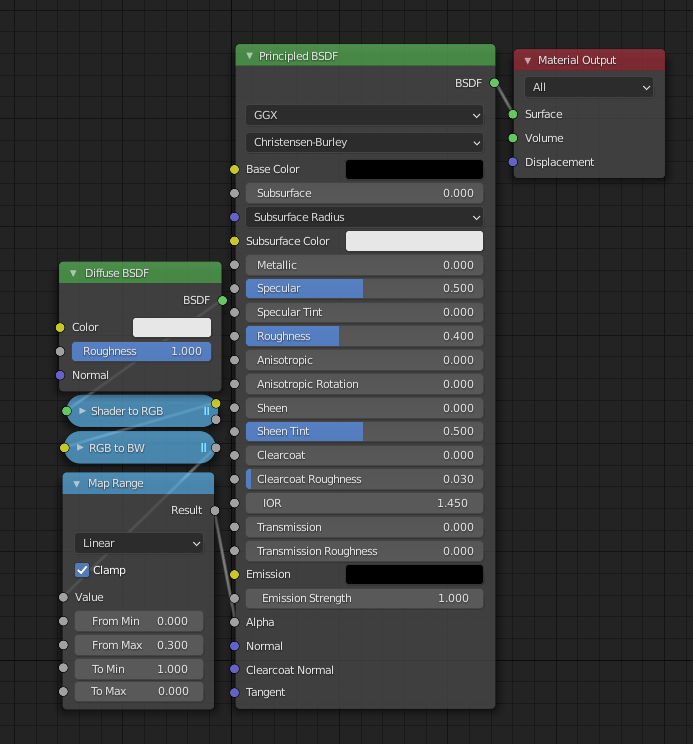Image resolution: width=693 pixels, height=744 pixels.
Task: Click the Anisotropic Rotation value field
Action: pos(364,384)
